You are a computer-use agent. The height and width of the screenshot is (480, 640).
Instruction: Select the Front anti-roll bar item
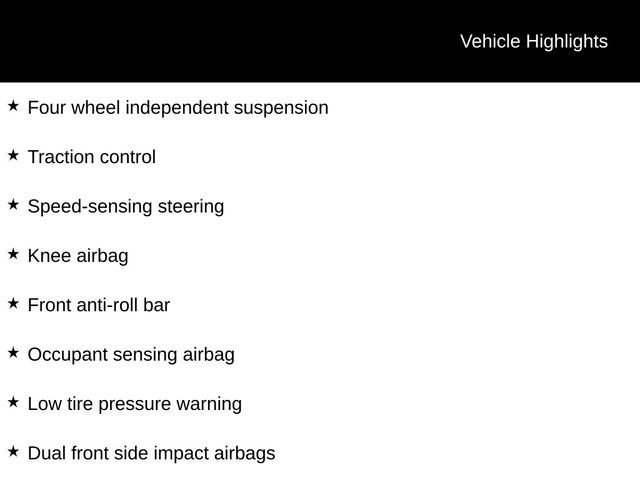(99, 305)
